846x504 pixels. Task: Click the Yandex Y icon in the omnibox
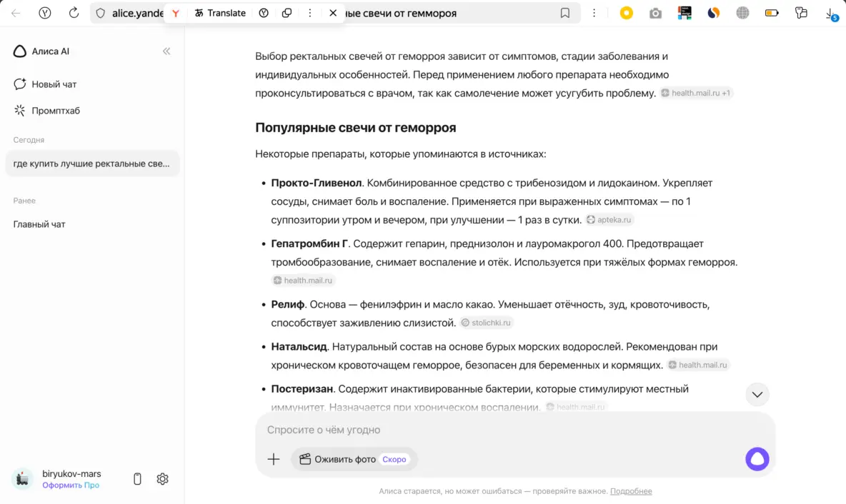[174, 13]
